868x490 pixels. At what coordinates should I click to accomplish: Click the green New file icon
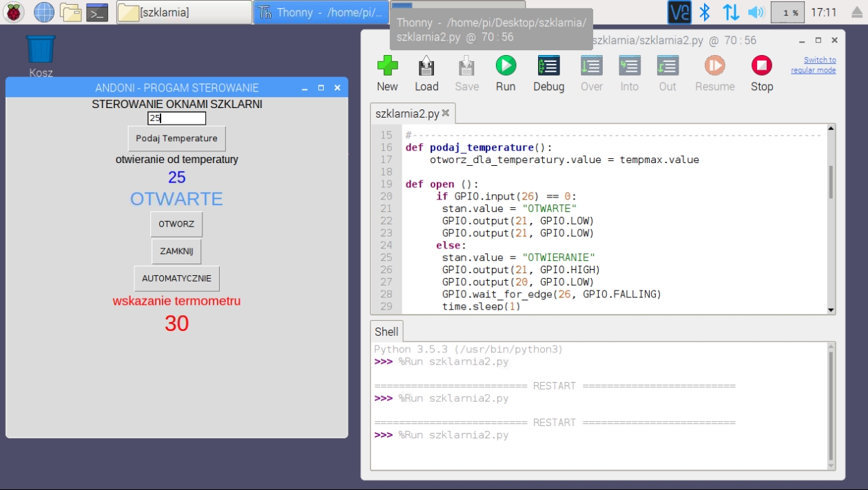[x=387, y=66]
